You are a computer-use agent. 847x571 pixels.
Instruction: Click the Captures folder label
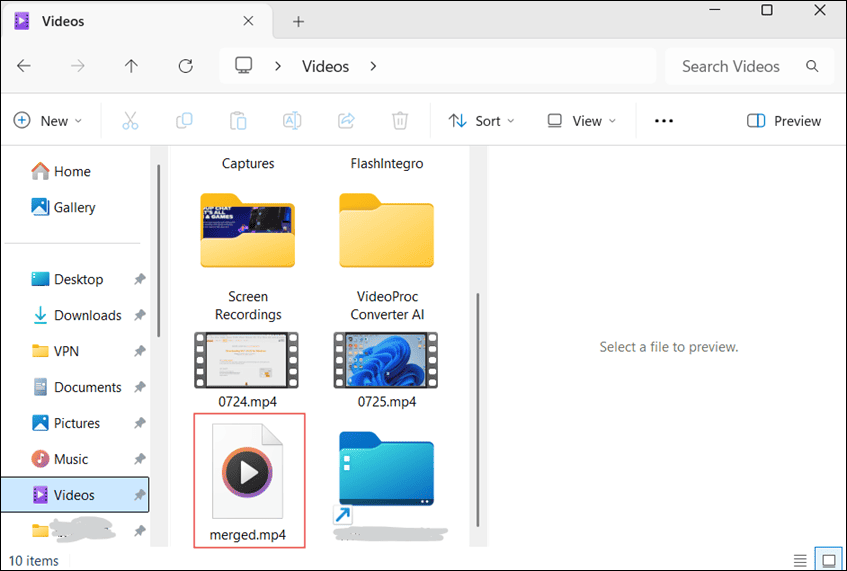coord(248,163)
